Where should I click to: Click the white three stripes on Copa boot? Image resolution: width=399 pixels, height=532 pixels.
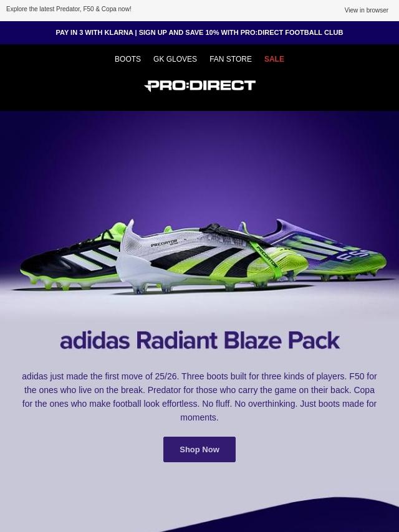pos(92,257)
